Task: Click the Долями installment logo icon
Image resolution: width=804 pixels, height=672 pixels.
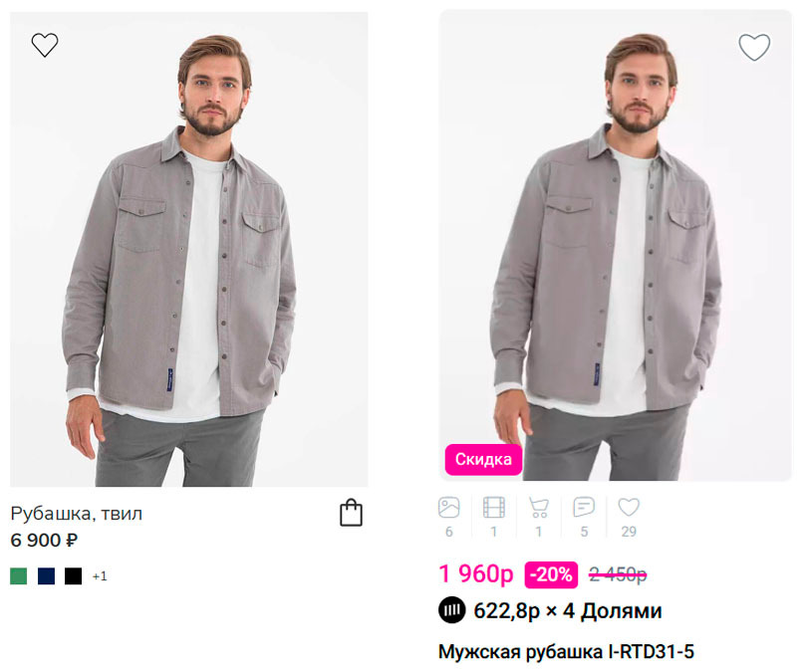Action: coord(451,610)
